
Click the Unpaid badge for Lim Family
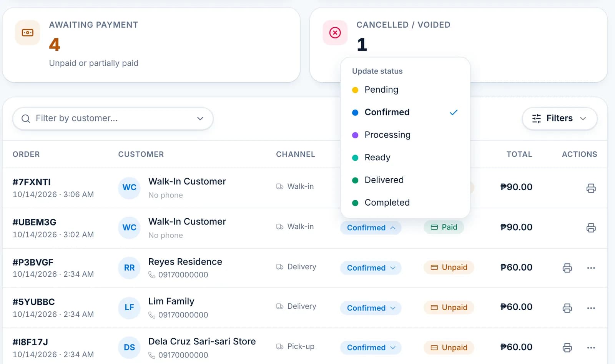(449, 307)
